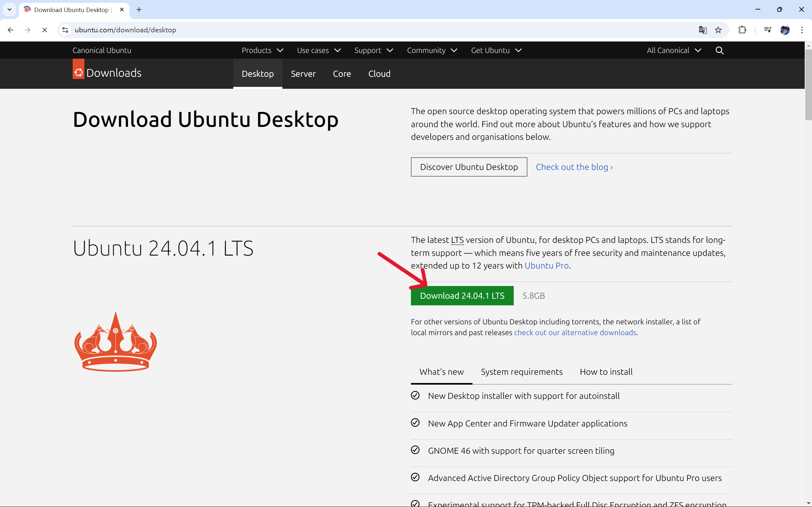Select the Core downloads tab
Image resolution: width=812 pixels, height=507 pixels.
(342, 74)
